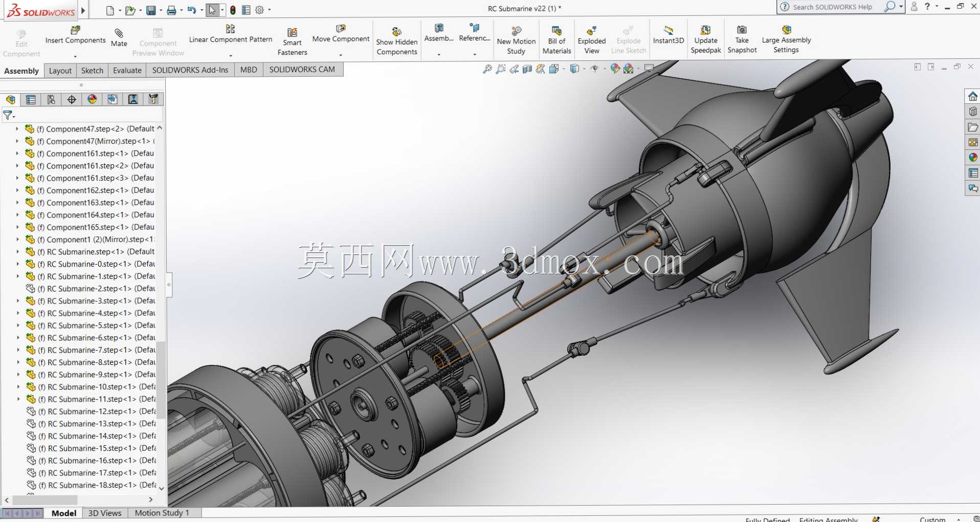Click the Mate tool
This screenshot has height=522, width=980.
119,38
